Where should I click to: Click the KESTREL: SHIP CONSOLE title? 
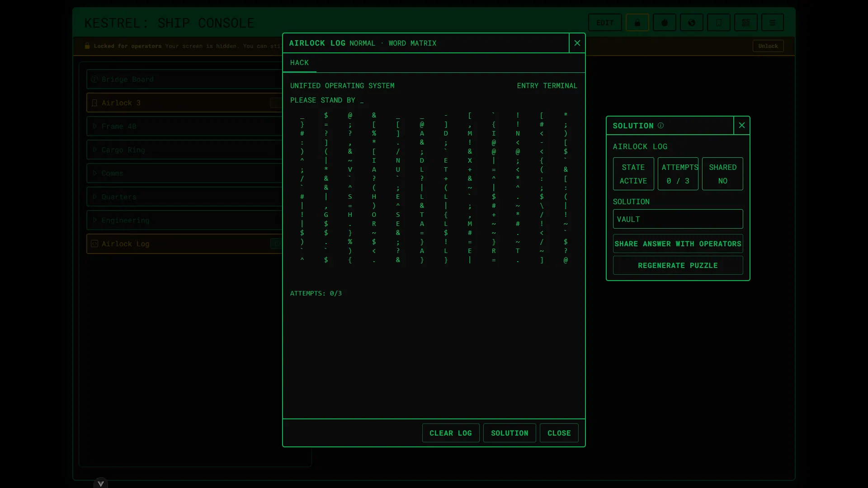[169, 23]
